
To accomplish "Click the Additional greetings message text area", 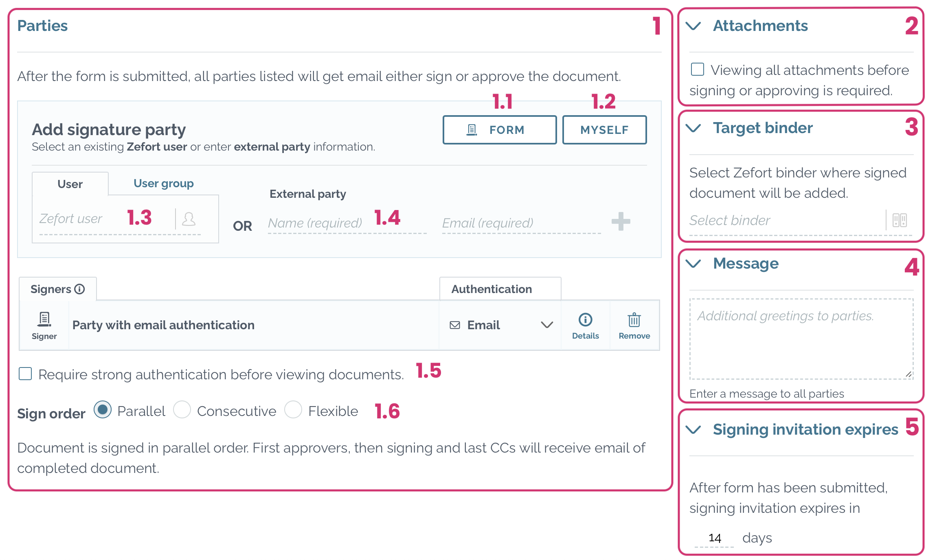I will (801, 339).
